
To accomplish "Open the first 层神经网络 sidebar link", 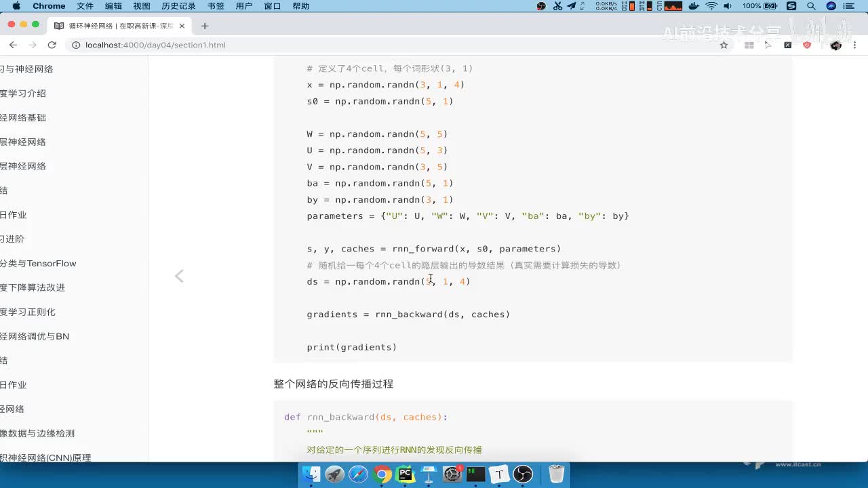I will tap(23, 142).
